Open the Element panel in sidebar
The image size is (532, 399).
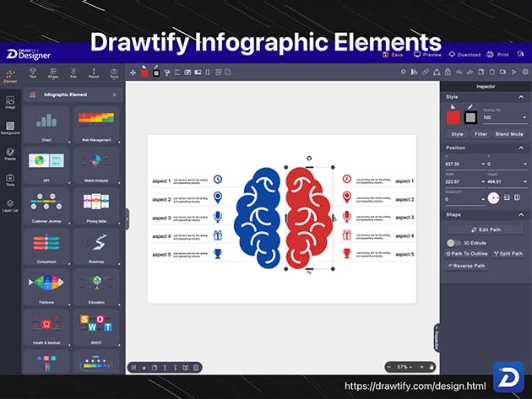[10, 76]
